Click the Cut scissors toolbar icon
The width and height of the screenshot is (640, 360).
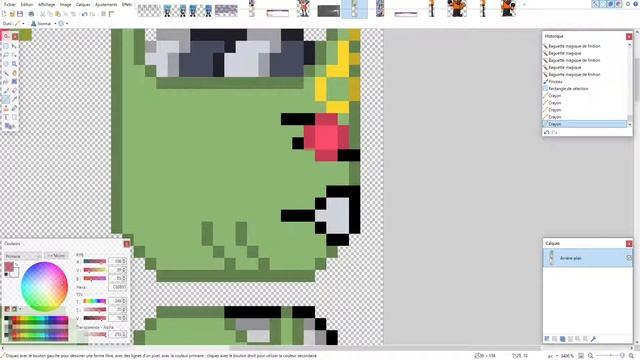click(42, 14)
